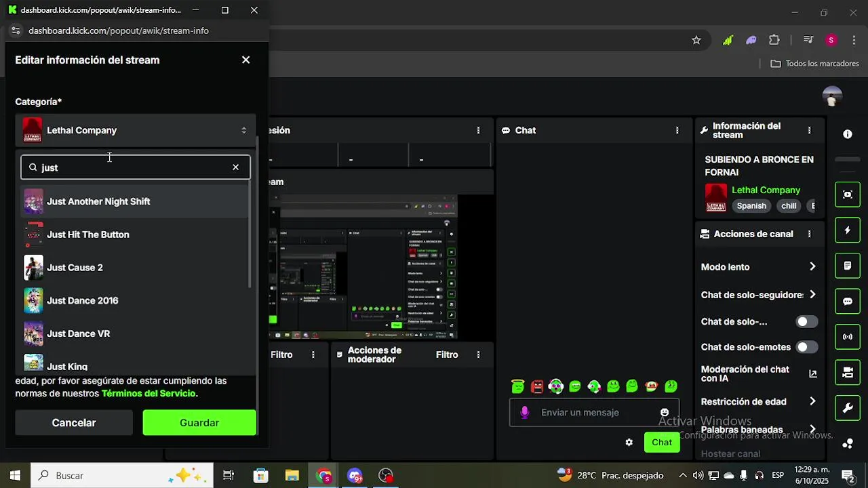This screenshot has height=488, width=868.
Task: Expand Modo lento settings
Action: 812,267
